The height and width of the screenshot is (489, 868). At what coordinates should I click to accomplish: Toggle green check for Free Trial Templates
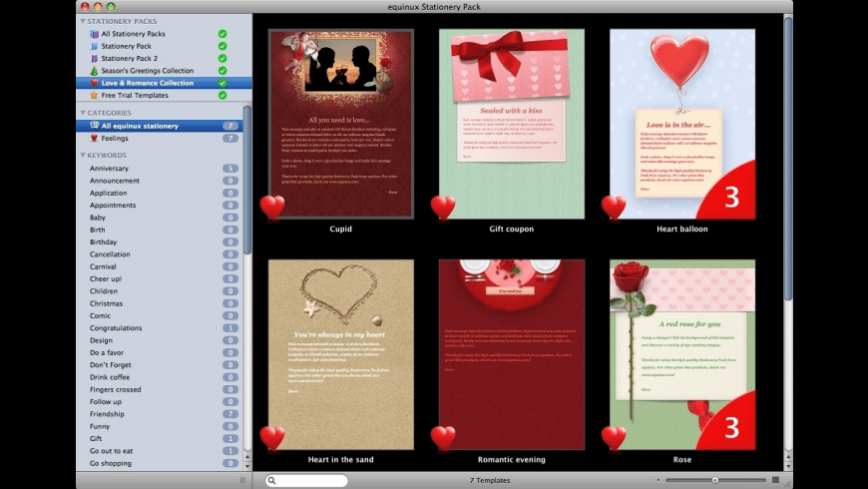click(222, 95)
